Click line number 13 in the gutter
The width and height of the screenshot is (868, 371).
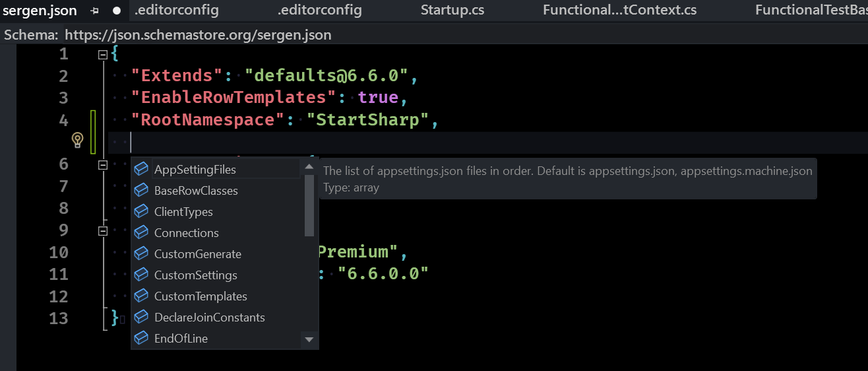59,318
